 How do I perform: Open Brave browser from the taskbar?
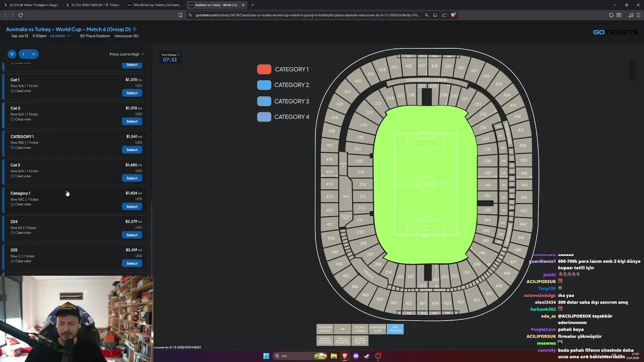click(x=345, y=356)
